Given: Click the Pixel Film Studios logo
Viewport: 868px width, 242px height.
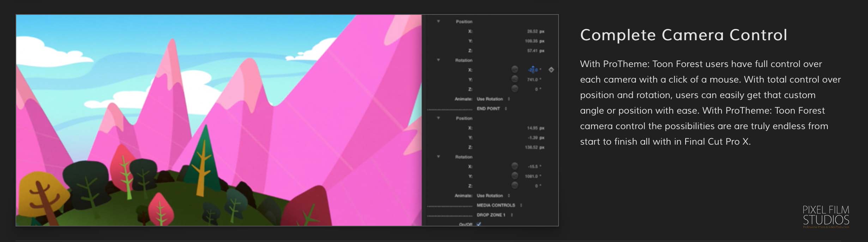Looking at the screenshot, I should point(826,217).
